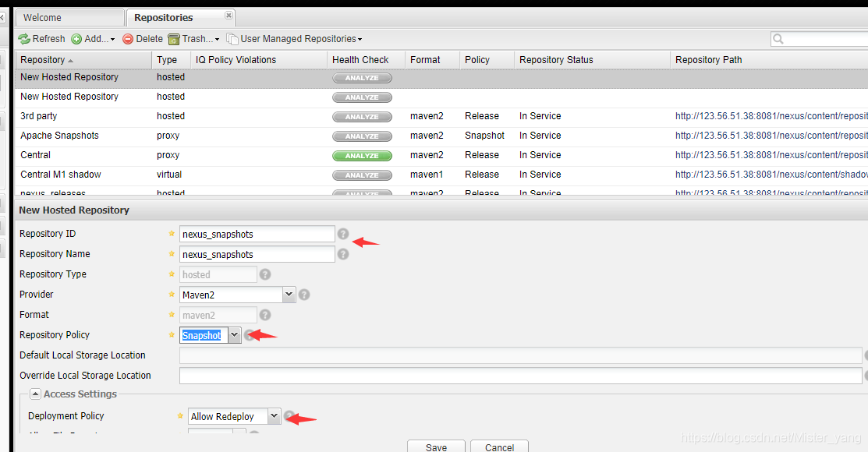The height and width of the screenshot is (452, 868).
Task: Click the Repository Name input field
Action: click(x=257, y=255)
